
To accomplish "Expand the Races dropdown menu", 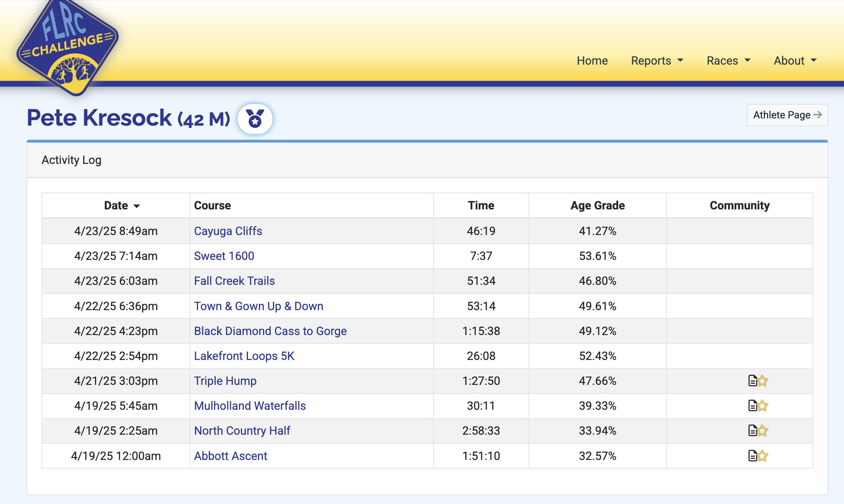I will [x=729, y=61].
